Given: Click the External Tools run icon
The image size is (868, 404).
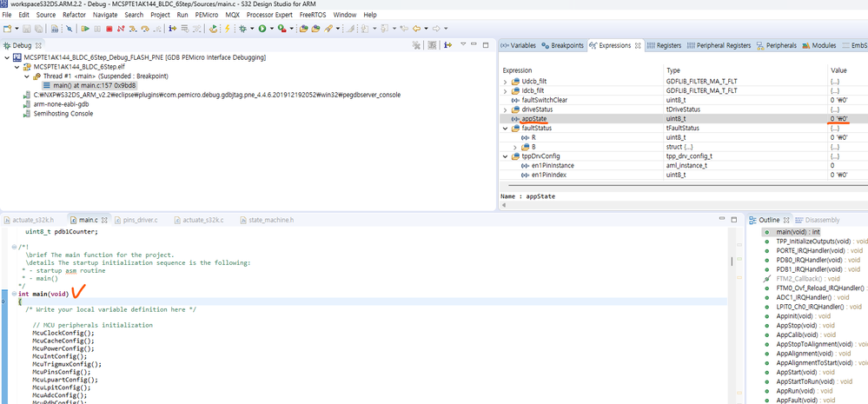Looking at the screenshot, I should 282,28.
